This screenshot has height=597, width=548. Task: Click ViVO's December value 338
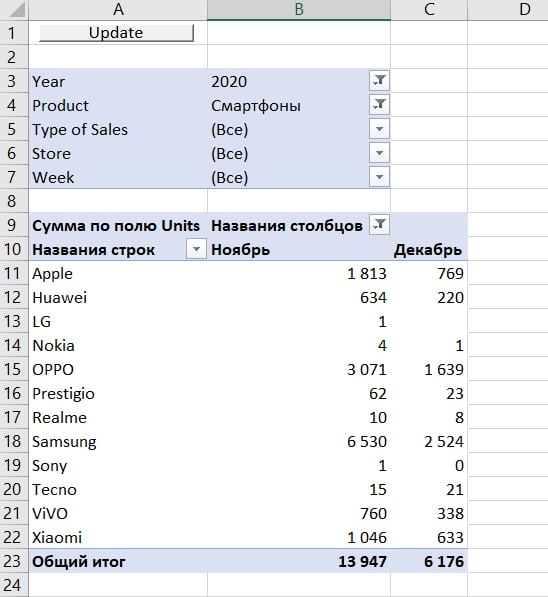429,513
